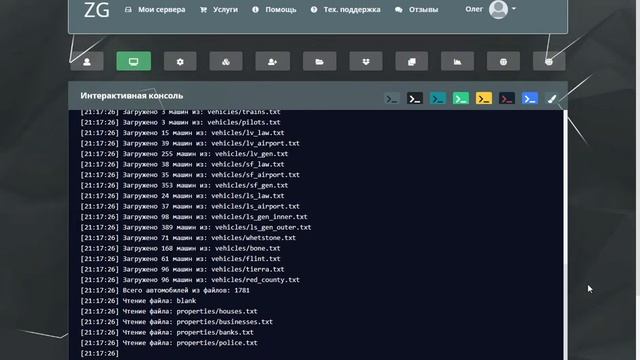Viewport: 640px width, 360px height.
Task: Click the 'vehicles/lv_gen.txt' log line
Action: pyautogui.click(x=184, y=154)
